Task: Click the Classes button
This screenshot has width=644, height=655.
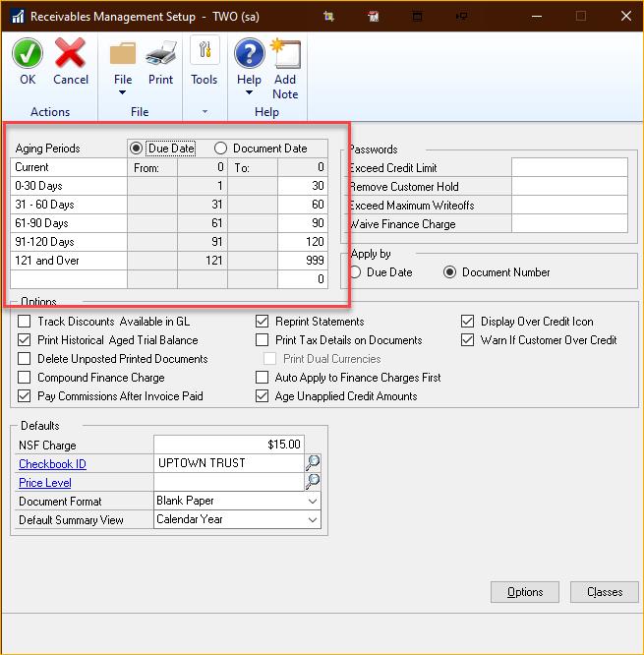Action: click(605, 592)
